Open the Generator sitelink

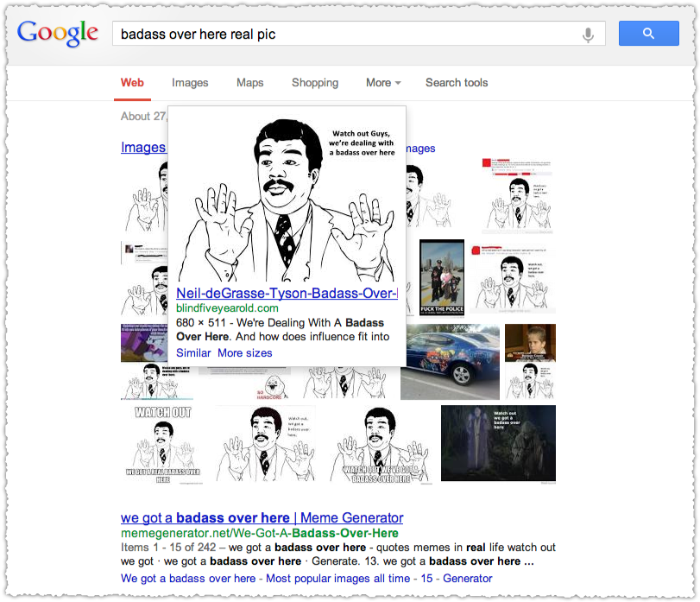point(468,579)
